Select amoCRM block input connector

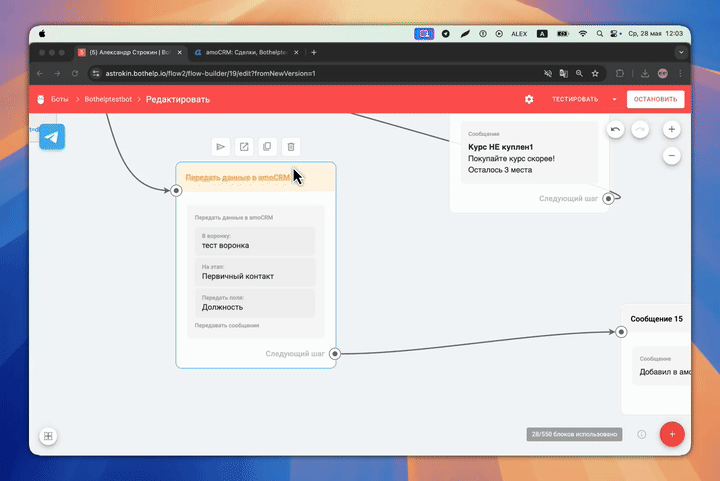click(x=176, y=190)
